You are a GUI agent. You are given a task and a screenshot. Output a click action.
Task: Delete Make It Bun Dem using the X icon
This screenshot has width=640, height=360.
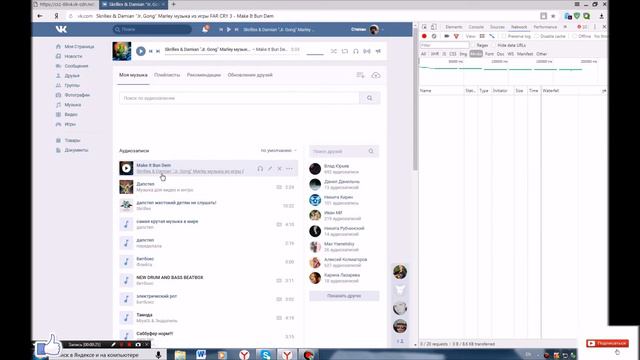[x=280, y=169]
